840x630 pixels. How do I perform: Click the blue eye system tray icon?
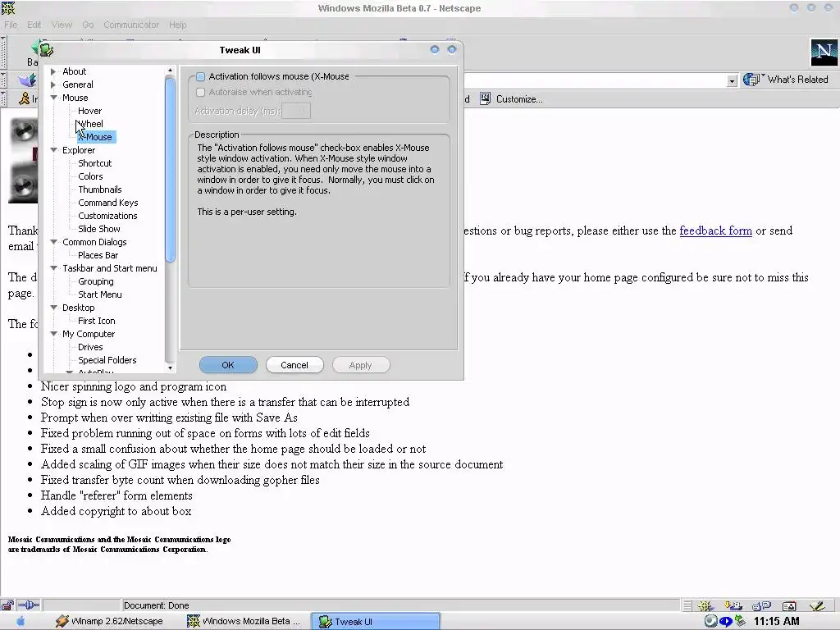pos(726,622)
